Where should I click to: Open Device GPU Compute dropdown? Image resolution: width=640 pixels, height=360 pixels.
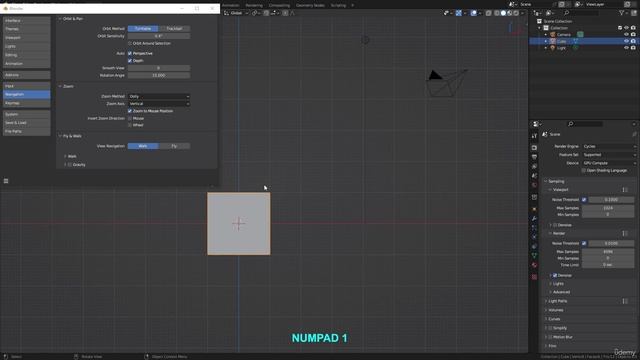coord(609,163)
